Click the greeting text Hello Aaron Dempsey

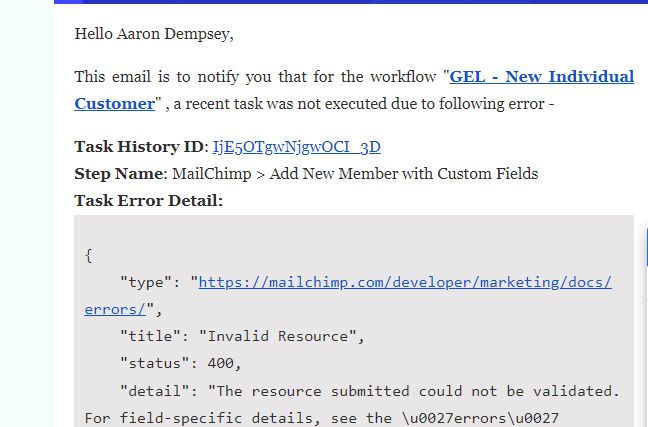point(154,34)
